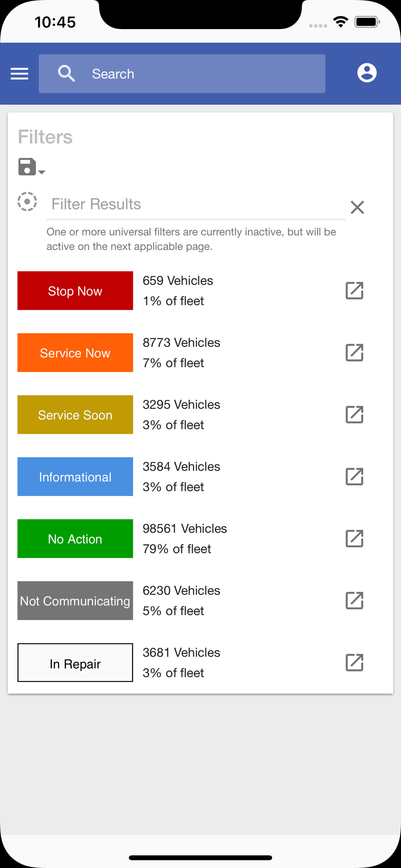401x868 pixels.
Task: Select the red Stop Now status
Action: (x=75, y=291)
